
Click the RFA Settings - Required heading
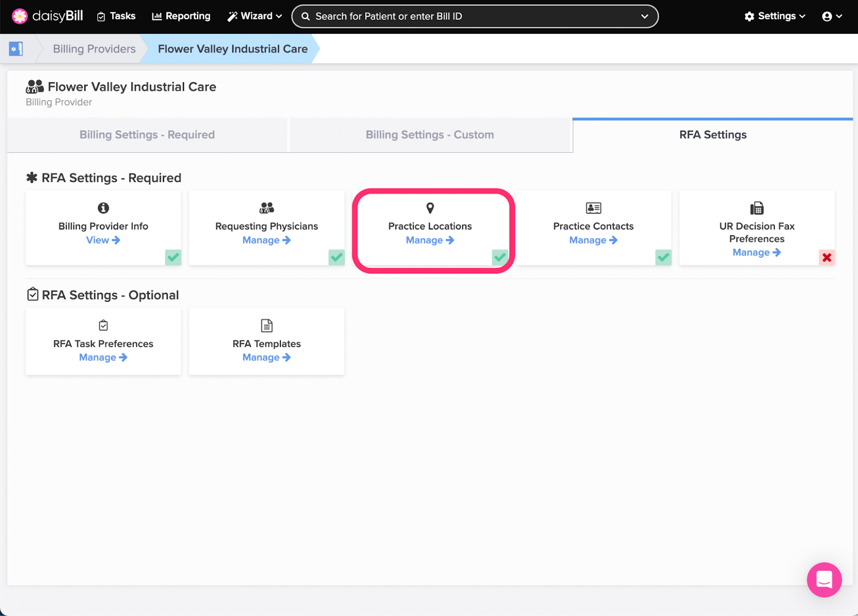(x=112, y=178)
